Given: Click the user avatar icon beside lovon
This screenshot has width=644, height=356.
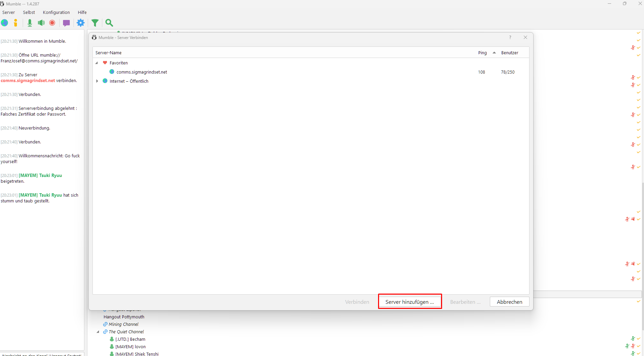Looking at the screenshot, I should [x=112, y=347].
